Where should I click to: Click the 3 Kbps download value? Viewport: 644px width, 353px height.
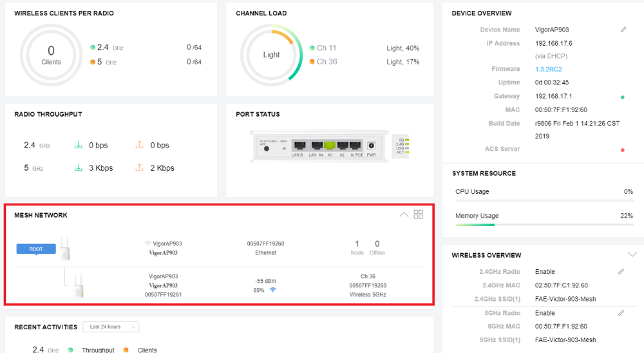click(x=101, y=167)
